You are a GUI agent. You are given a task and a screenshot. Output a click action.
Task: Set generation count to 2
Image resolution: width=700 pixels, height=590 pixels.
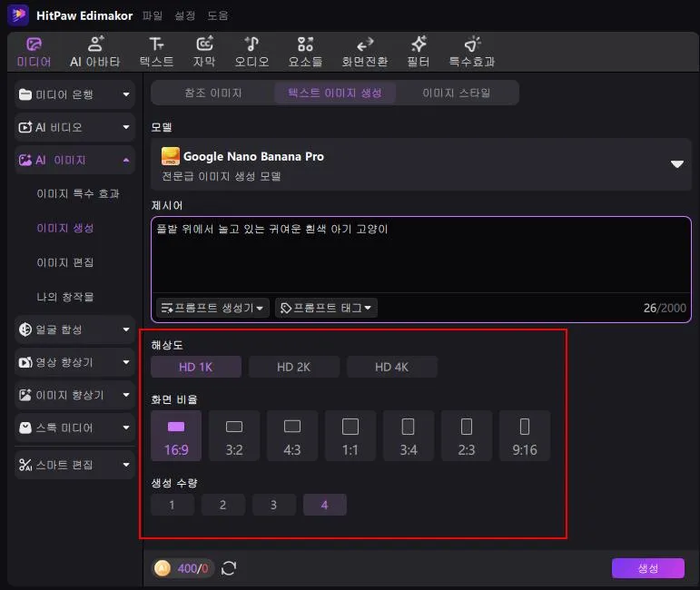[222, 505]
